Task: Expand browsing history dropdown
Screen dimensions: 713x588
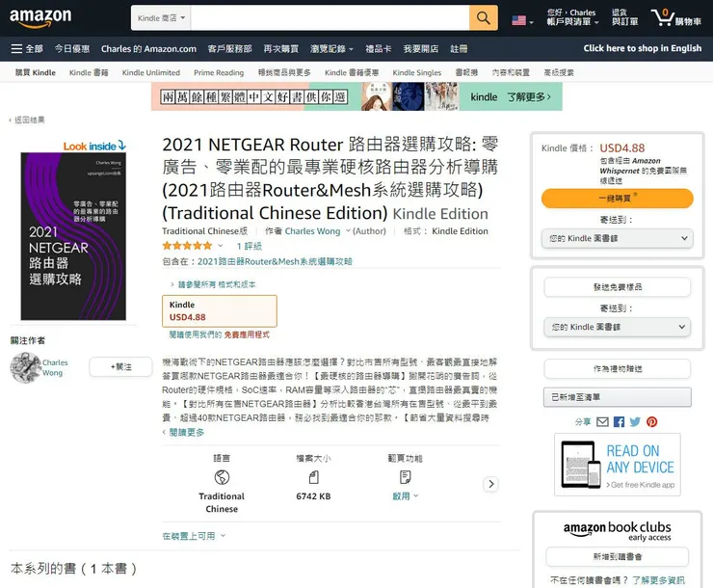Action: tap(331, 48)
